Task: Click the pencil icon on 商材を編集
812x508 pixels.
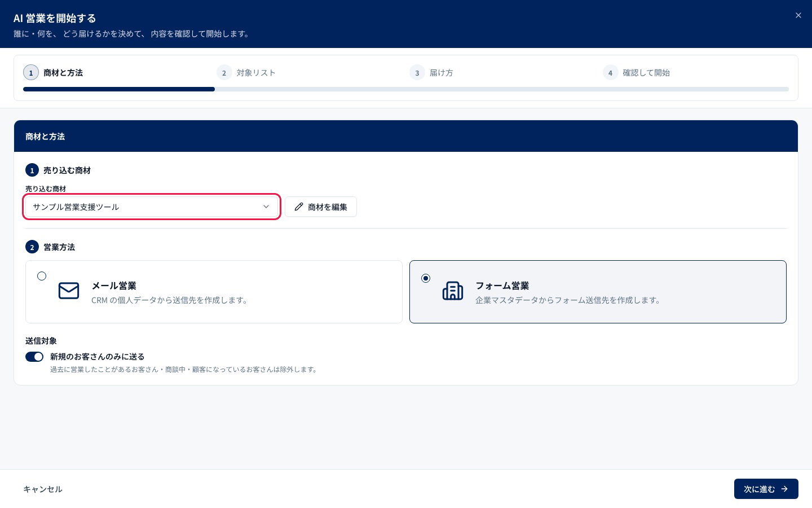Action: pos(299,207)
